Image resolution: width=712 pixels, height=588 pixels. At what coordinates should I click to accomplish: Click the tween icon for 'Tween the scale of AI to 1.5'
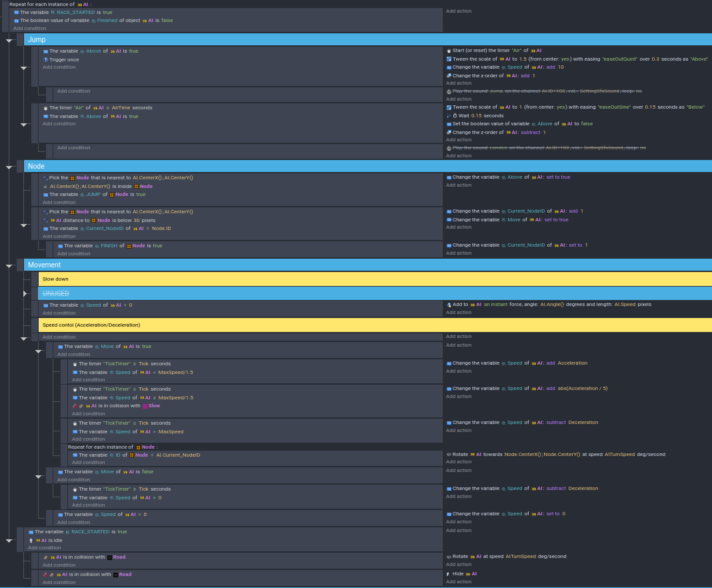click(449, 59)
